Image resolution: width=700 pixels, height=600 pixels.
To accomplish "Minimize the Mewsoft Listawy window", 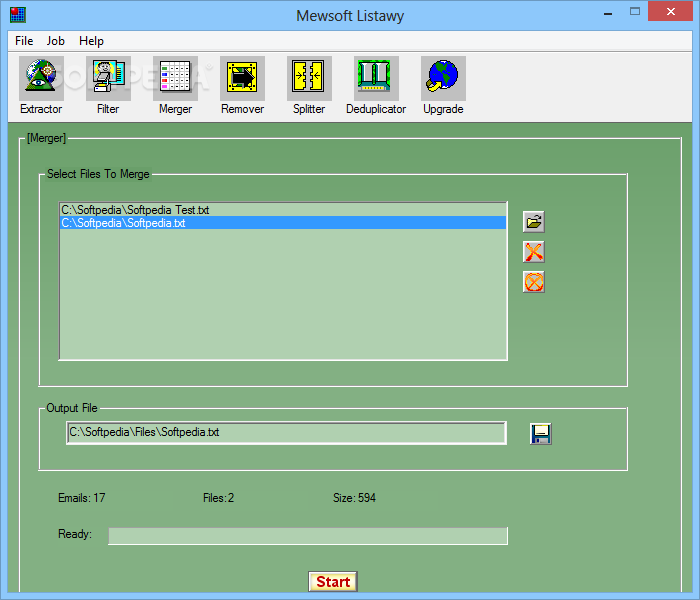I will tap(608, 12).
